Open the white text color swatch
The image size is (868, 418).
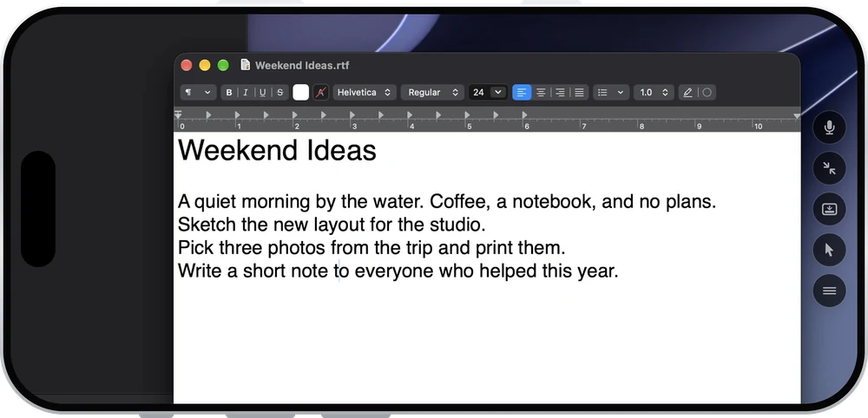click(300, 92)
